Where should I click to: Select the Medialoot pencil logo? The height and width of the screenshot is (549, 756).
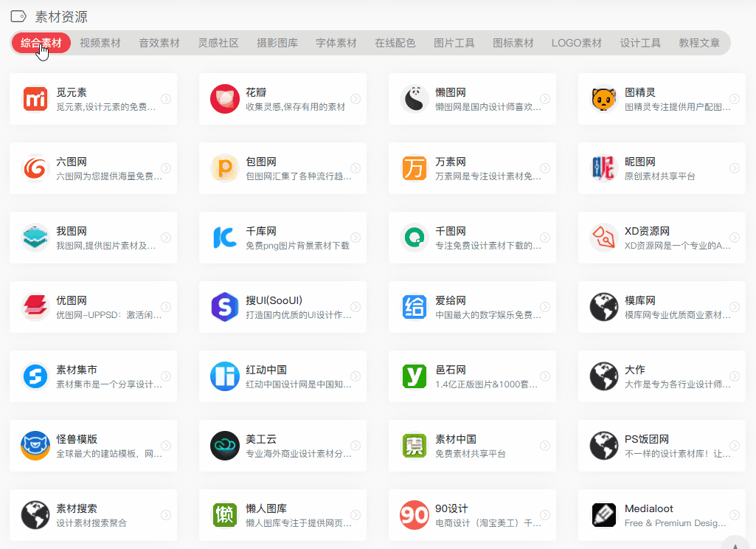[603, 516]
